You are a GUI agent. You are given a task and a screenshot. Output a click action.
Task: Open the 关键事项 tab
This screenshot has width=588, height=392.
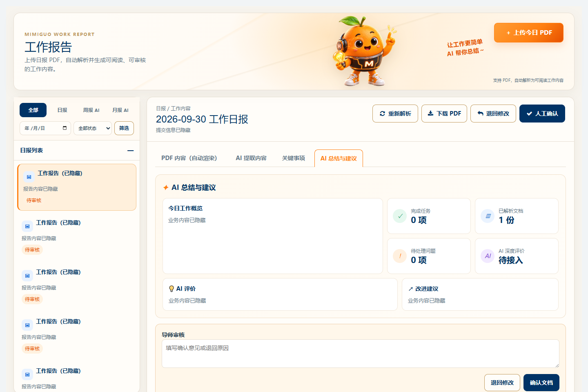294,158
